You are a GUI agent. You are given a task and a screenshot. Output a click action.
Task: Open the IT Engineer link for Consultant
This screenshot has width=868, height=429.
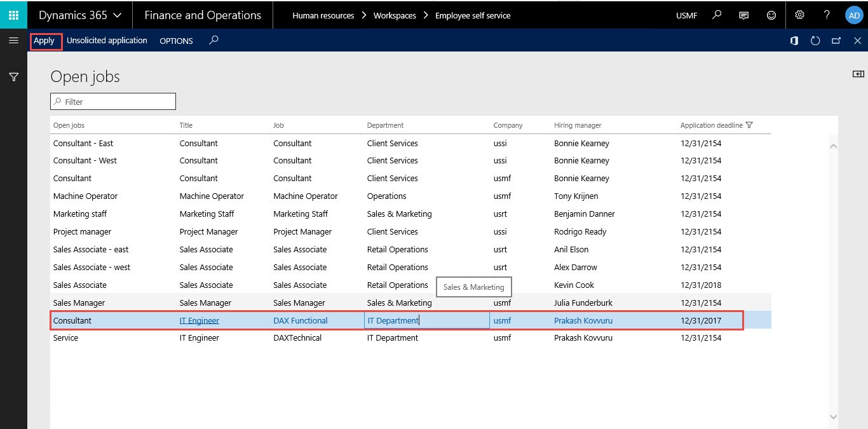tap(199, 320)
